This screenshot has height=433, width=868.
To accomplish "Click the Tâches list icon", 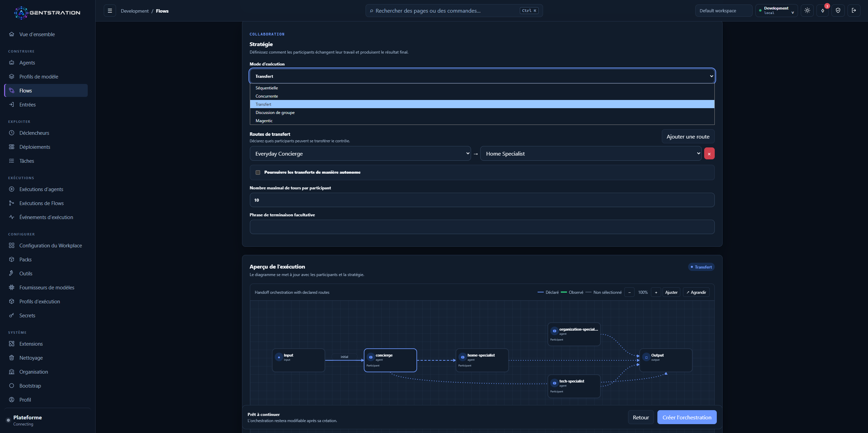I will tap(12, 161).
